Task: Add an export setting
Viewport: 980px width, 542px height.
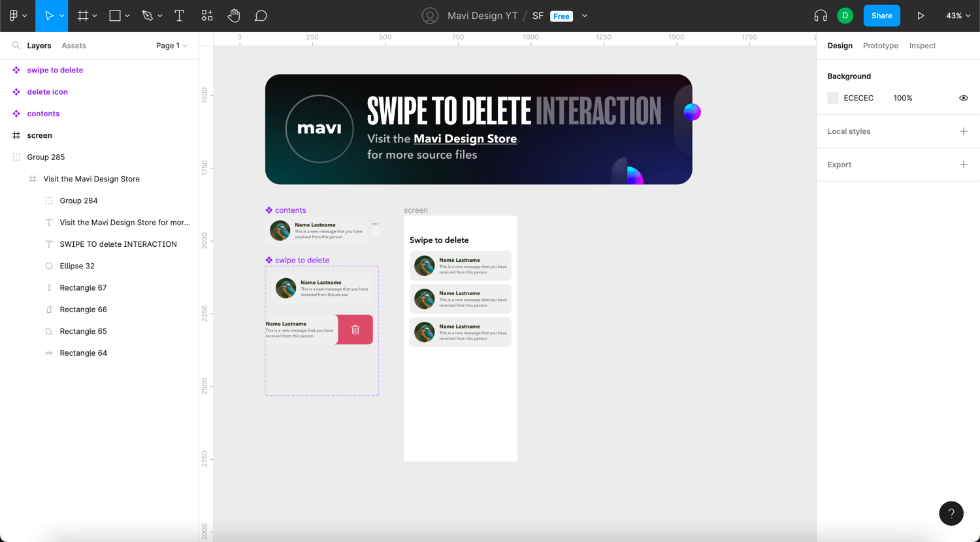Action: coord(963,165)
